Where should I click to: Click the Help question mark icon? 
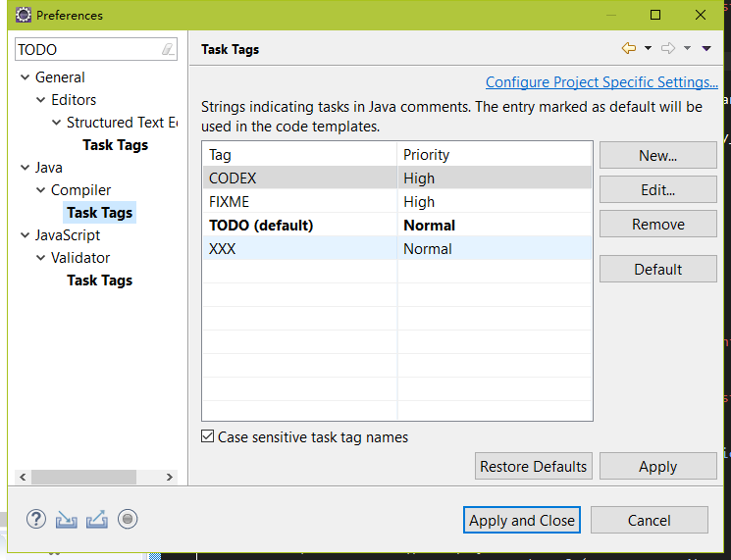click(36, 519)
